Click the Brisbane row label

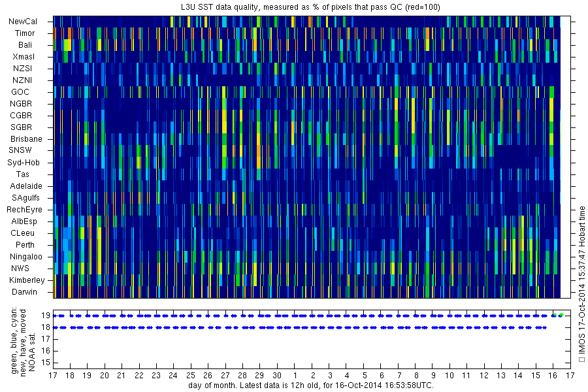pyautogui.click(x=26, y=139)
